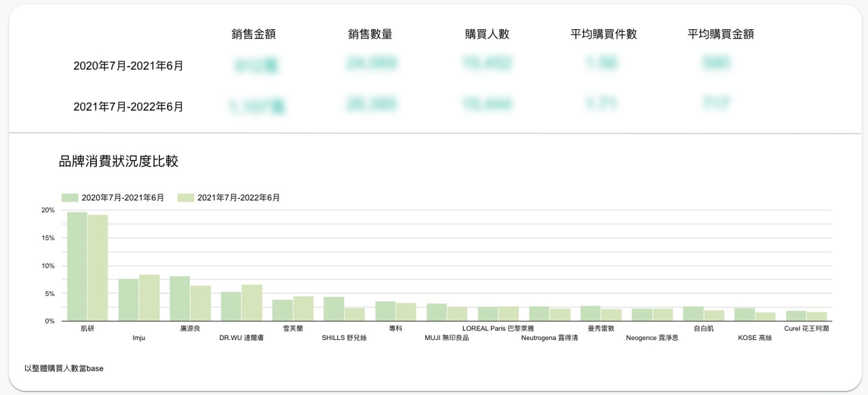Click the darker green 專科 bar
Screen dimensions: 868x395
click(385, 312)
